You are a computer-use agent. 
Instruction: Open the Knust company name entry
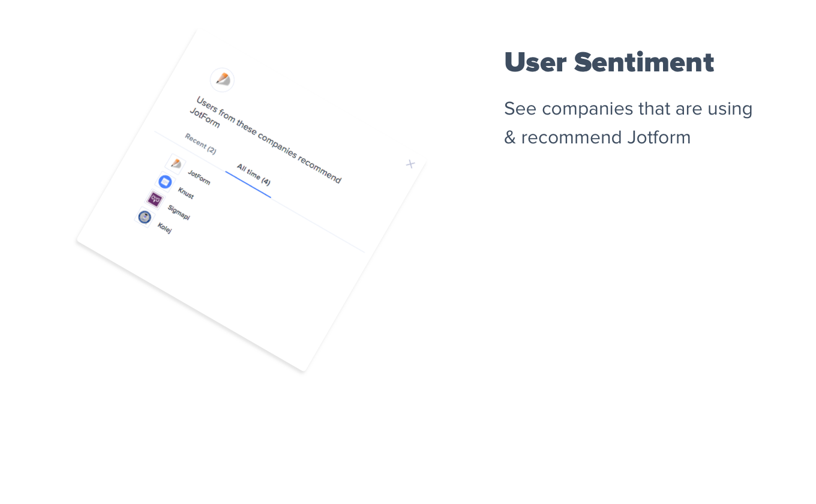(186, 193)
